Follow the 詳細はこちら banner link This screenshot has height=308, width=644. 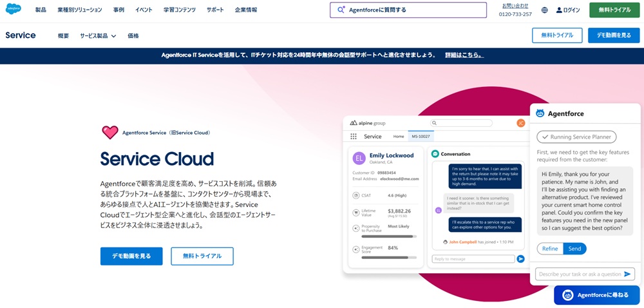point(464,55)
